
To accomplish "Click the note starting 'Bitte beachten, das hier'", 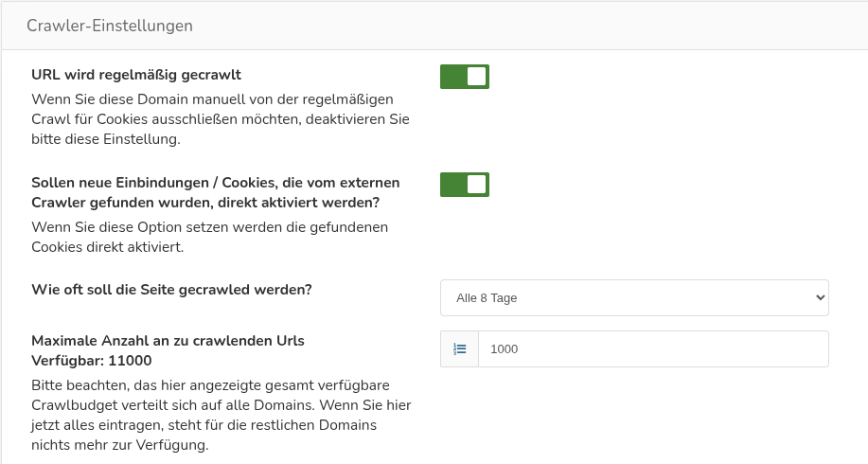I will (221, 415).
